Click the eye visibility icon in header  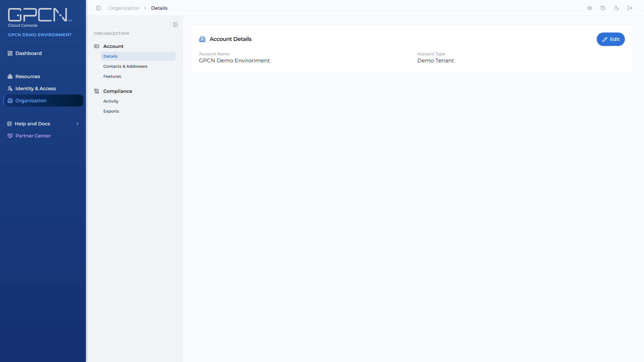click(x=590, y=8)
